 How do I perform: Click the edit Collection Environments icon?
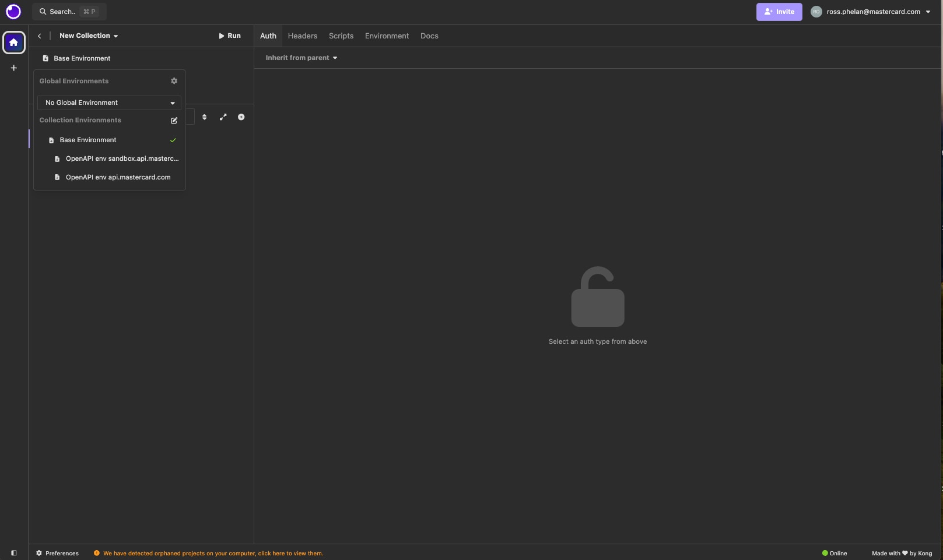click(x=174, y=121)
